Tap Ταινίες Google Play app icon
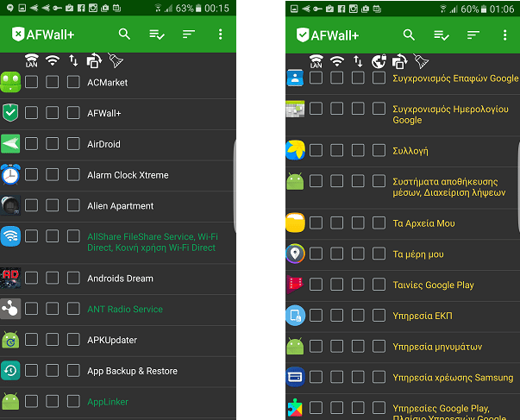 pos(295,285)
